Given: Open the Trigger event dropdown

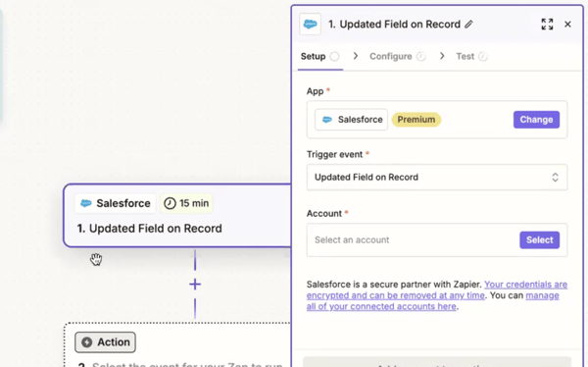Looking at the screenshot, I should tap(437, 178).
